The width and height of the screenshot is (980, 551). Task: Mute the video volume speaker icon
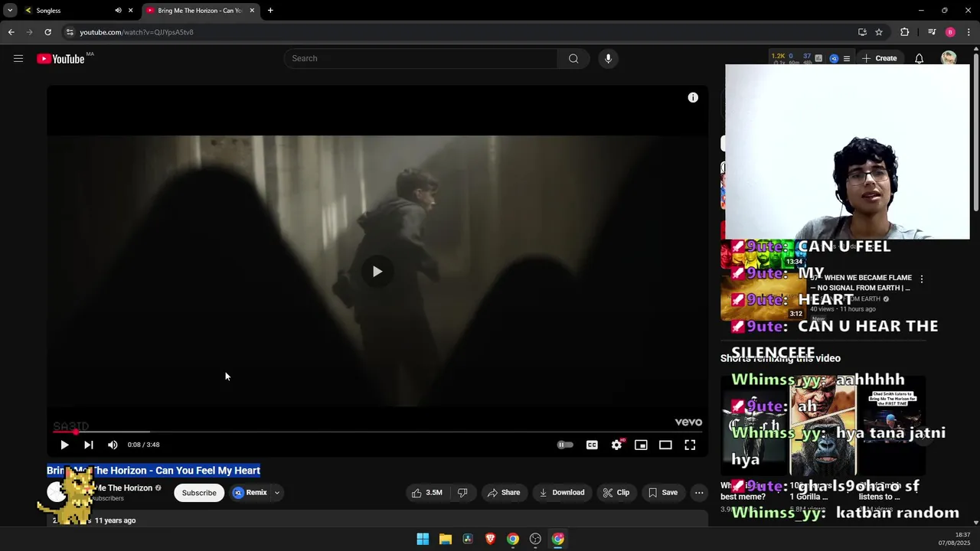(113, 445)
